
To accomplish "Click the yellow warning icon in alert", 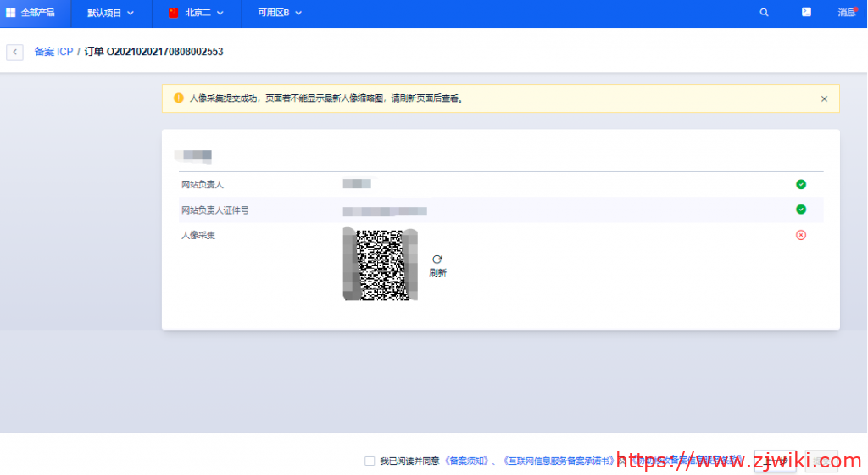I will (179, 98).
